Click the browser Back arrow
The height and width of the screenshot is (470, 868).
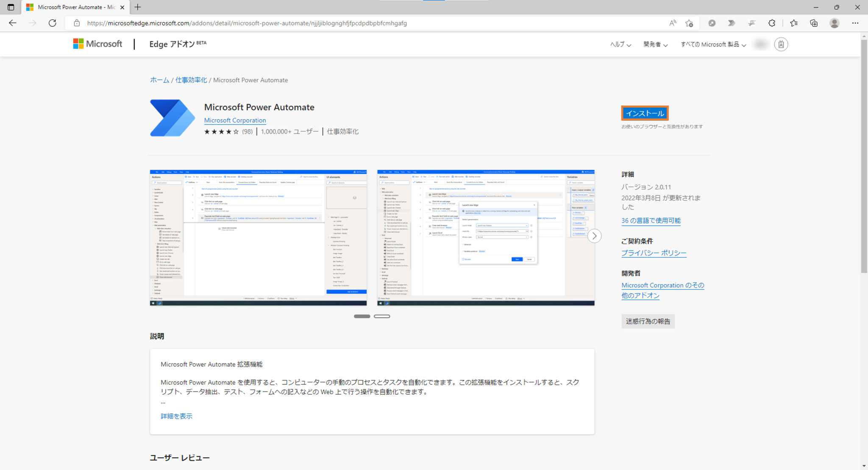tap(12, 23)
